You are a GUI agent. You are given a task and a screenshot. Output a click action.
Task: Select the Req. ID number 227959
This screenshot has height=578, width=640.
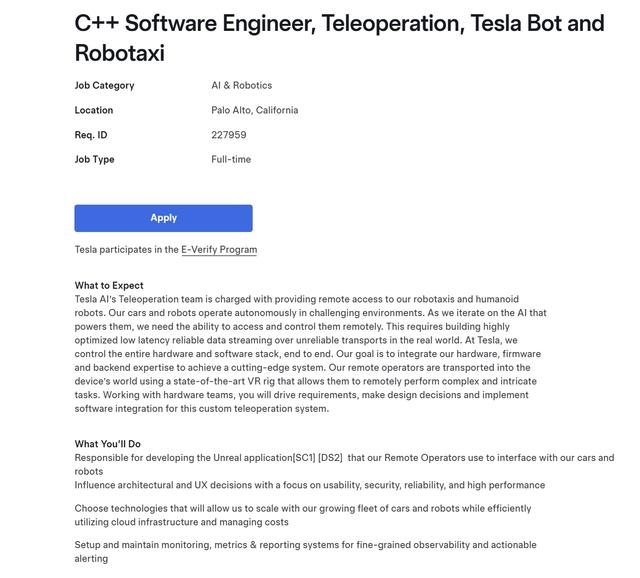pyautogui.click(x=229, y=135)
